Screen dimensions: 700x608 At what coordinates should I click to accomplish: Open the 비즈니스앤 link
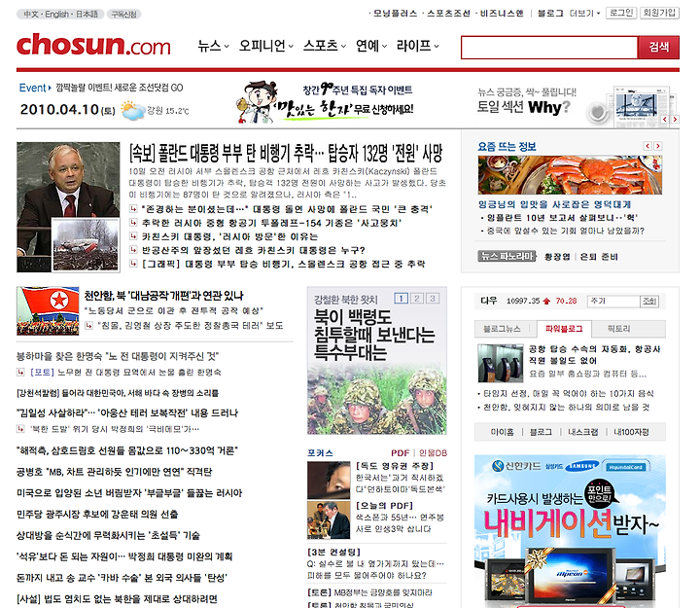pyautogui.click(x=502, y=14)
